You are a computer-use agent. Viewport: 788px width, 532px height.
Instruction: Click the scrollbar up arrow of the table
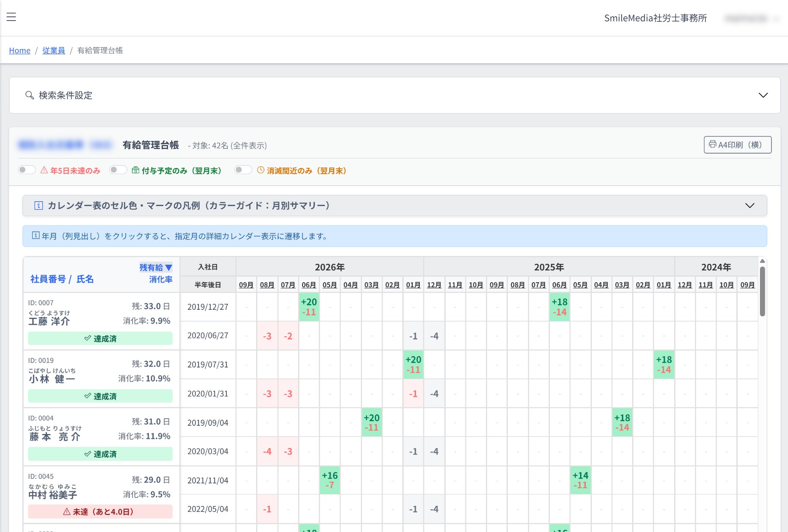tap(762, 261)
